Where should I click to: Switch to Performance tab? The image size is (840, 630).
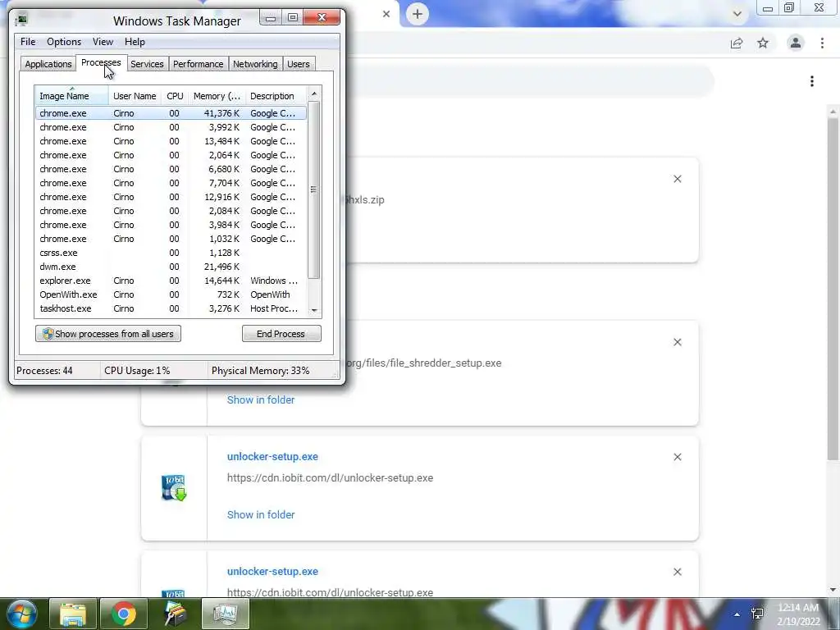pyautogui.click(x=199, y=64)
